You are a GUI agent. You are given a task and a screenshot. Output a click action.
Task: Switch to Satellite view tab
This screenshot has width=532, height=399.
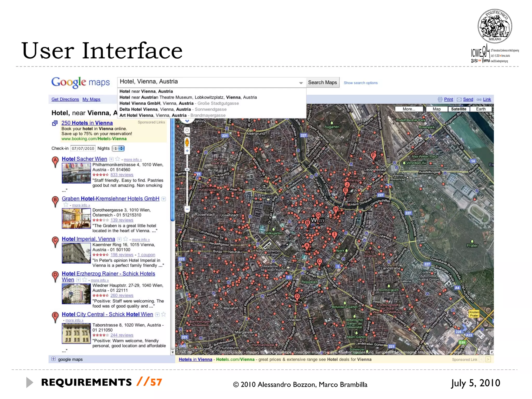coord(458,109)
